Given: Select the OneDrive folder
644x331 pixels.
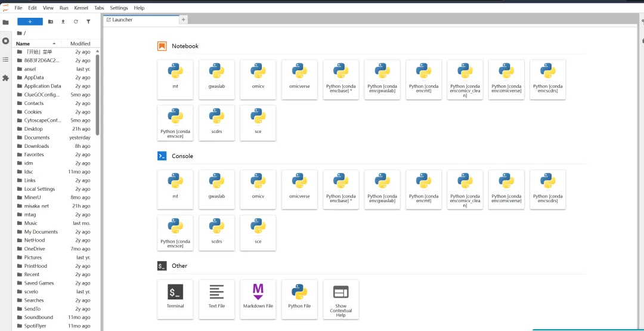Looking at the screenshot, I should pos(54,249).
